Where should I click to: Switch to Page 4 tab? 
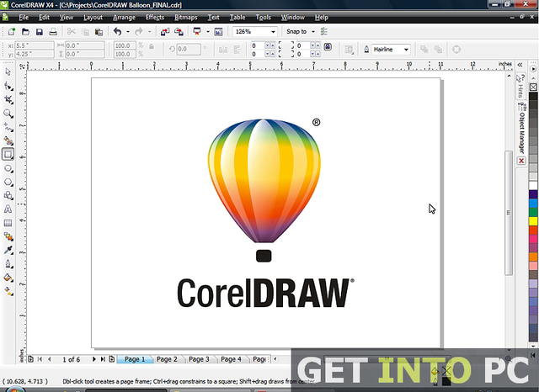[x=231, y=359]
